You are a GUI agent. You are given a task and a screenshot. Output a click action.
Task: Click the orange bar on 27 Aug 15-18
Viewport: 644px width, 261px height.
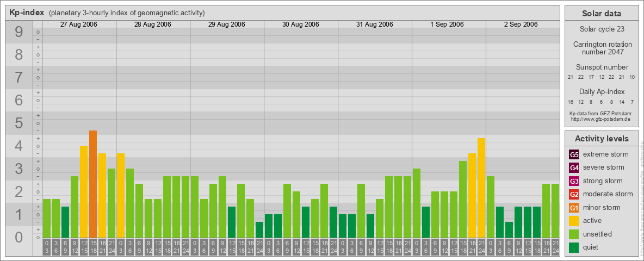(x=93, y=184)
